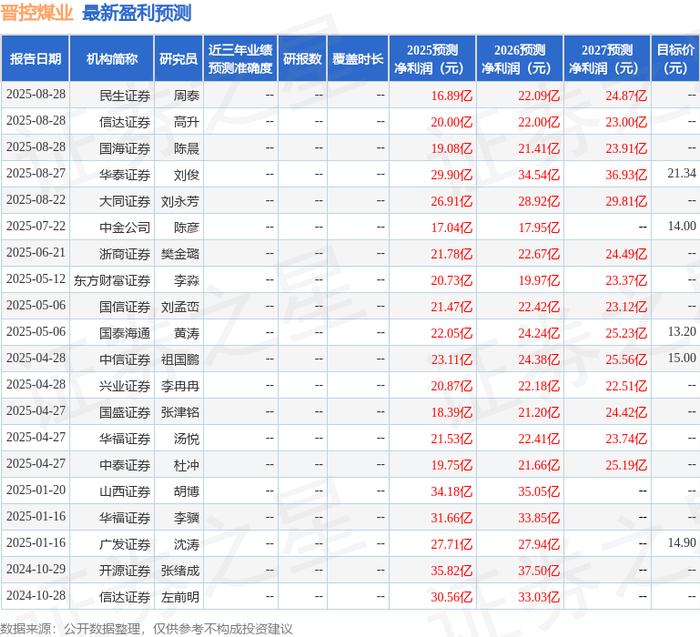The height and width of the screenshot is (637, 700).
Task: Click target price 14.00
Action: pos(682,226)
